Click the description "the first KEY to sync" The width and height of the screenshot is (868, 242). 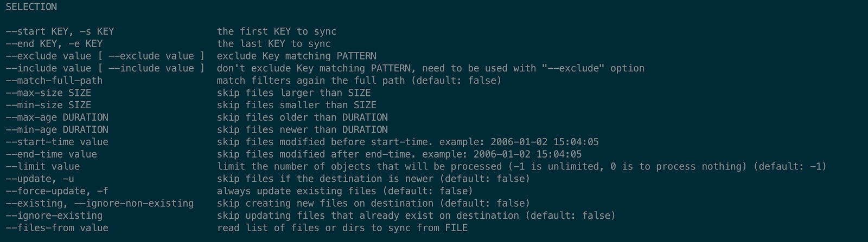pyautogui.click(x=277, y=31)
